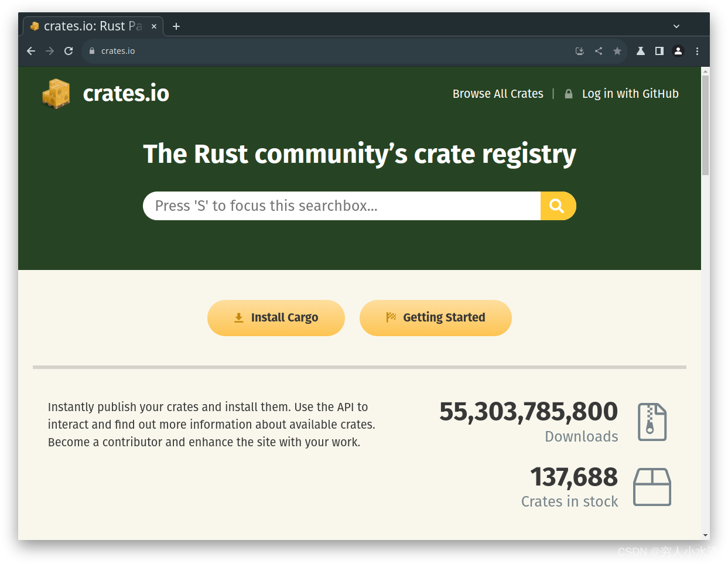Image resolution: width=728 pixels, height=564 pixels.
Task: Bookmark this page with the star icon
Action: (x=617, y=51)
